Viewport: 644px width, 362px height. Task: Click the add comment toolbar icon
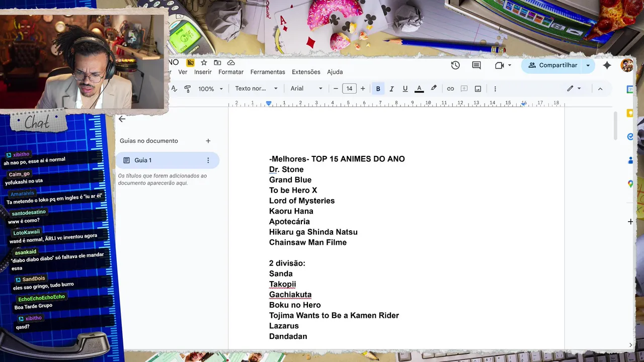click(x=464, y=88)
